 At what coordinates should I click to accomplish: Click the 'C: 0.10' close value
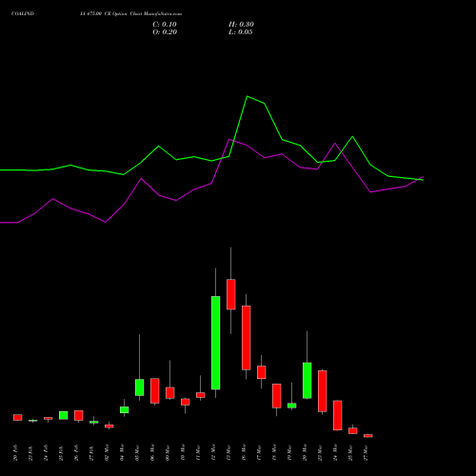165,25
